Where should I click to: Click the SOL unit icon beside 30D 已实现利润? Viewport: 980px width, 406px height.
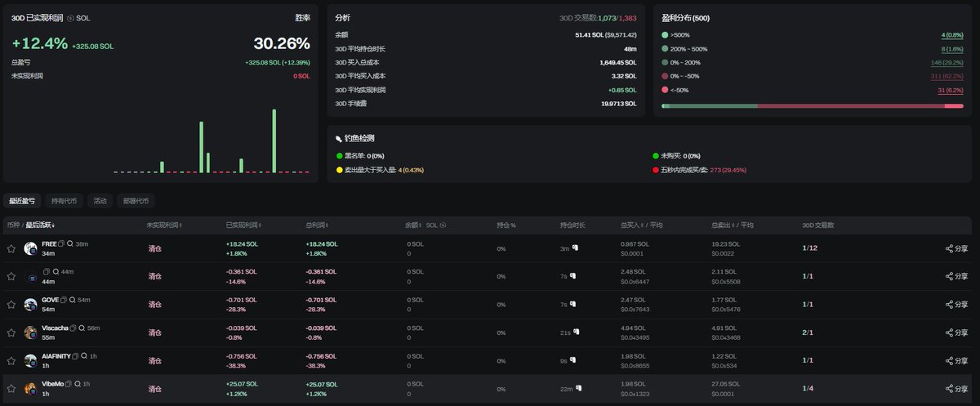[70, 18]
